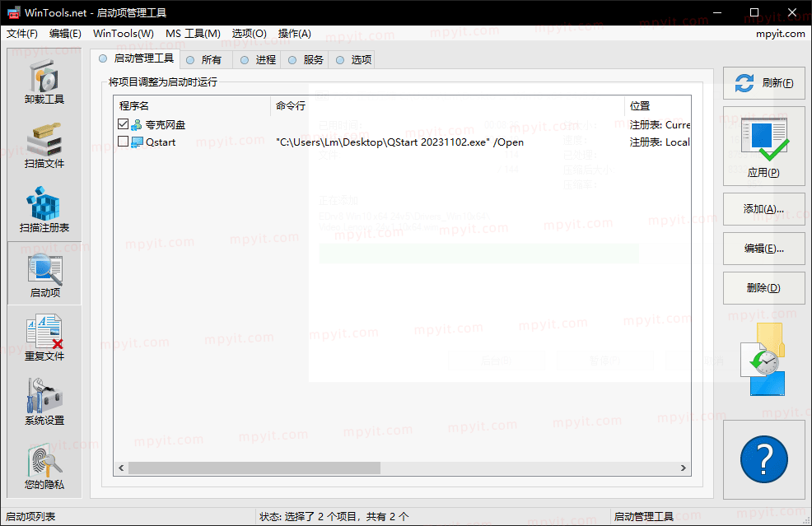Click the 删除(D) delete button
The height and width of the screenshot is (526, 812).
[764, 288]
